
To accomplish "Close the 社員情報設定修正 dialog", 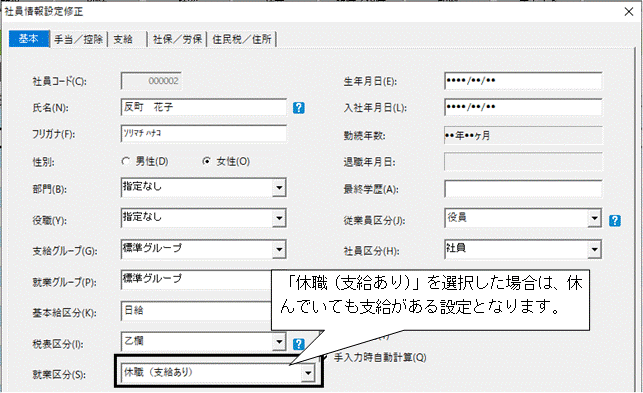I will (629, 11).
